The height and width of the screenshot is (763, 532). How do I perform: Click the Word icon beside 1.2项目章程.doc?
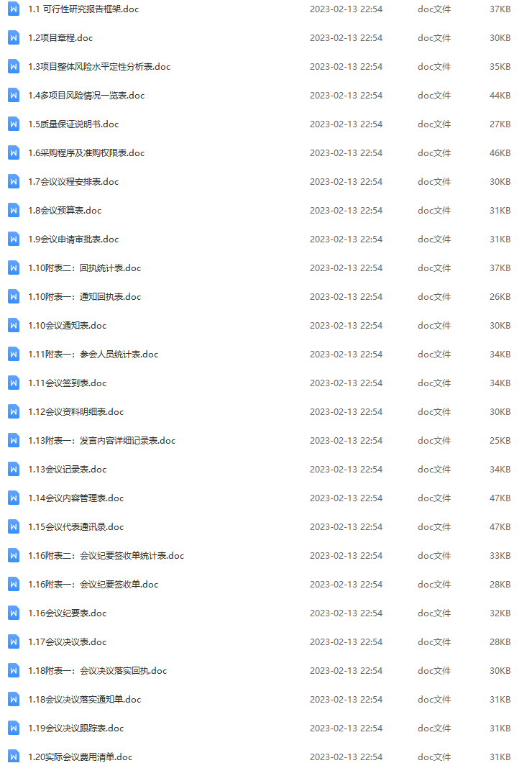(14, 37)
